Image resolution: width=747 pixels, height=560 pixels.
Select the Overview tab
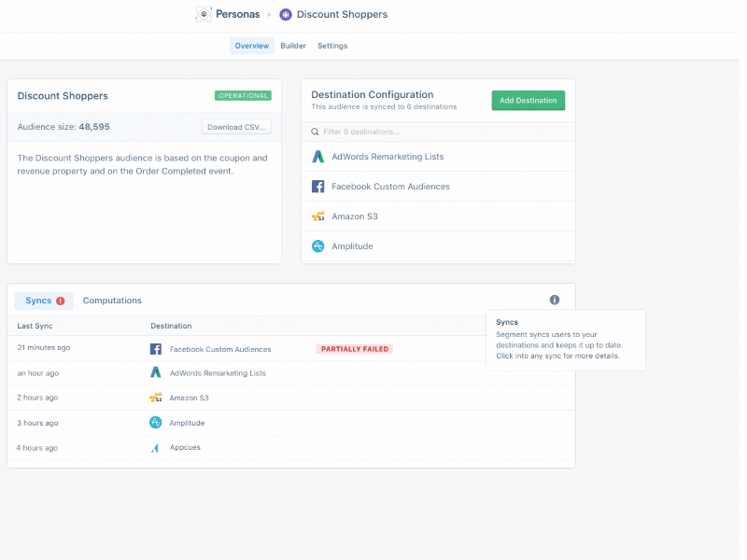(x=252, y=46)
